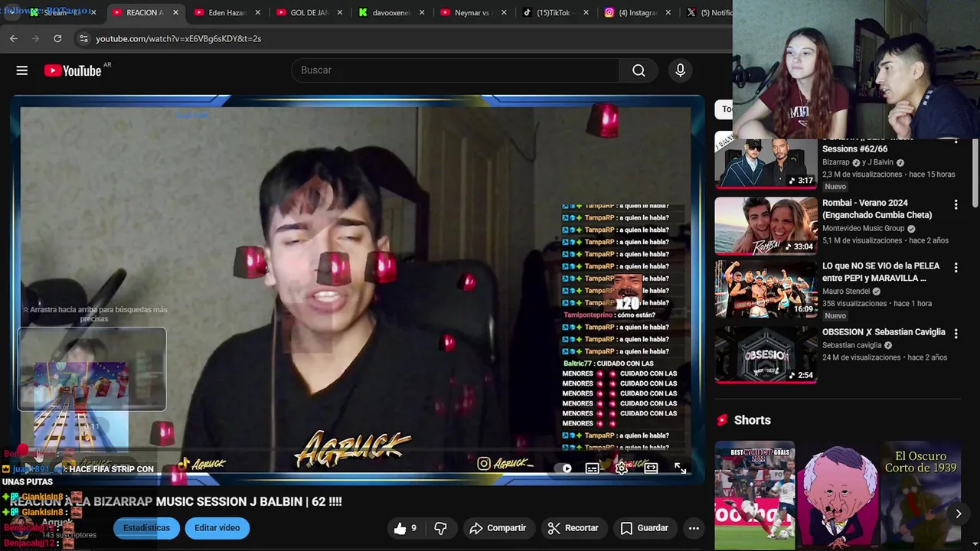
Task: Open Rombai Verano 2024 thumbnail
Action: click(x=766, y=226)
